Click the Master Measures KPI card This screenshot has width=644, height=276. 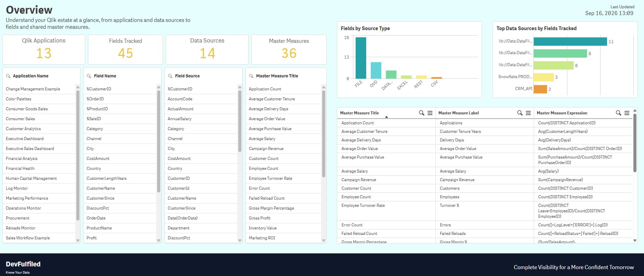(x=289, y=50)
